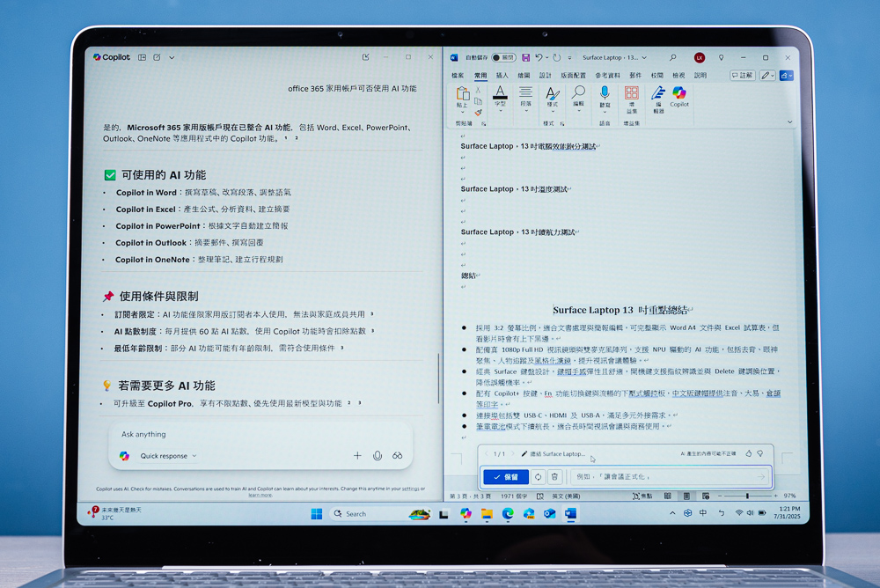The height and width of the screenshot is (588, 880).
Task: Select the Format Painter brush icon
Action: point(478,113)
